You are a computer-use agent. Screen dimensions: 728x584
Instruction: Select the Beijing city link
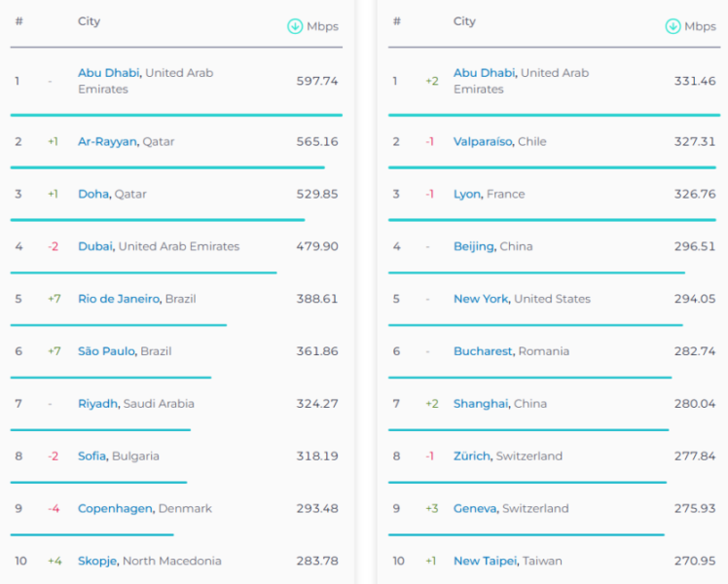474,247
